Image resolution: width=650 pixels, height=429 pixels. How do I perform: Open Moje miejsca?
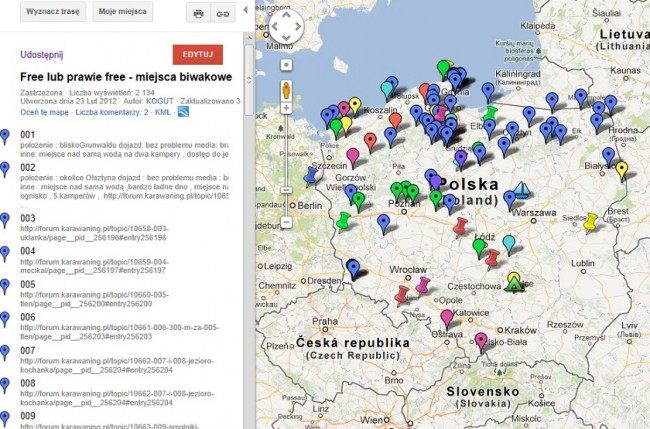click(122, 12)
